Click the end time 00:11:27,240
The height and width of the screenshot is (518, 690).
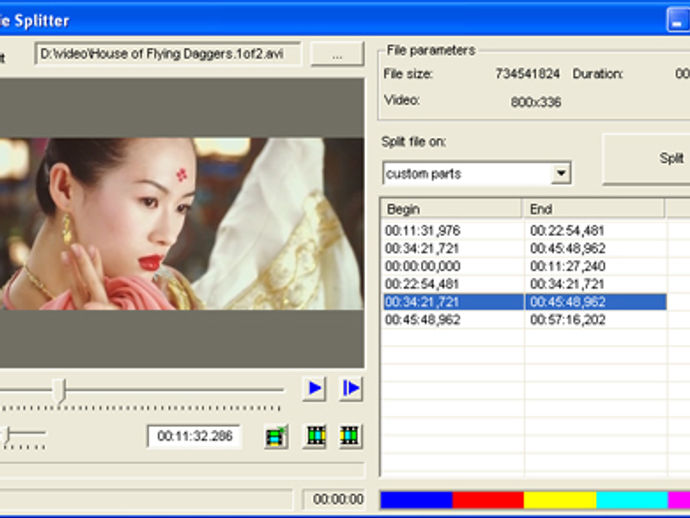(568, 266)
